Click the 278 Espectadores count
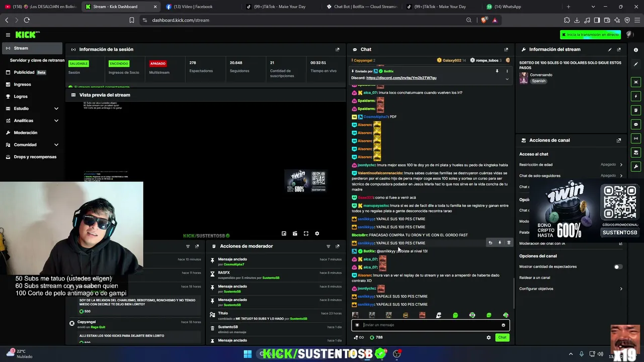Viewport: 644px width, 362px height. click(x=193, y=63)
